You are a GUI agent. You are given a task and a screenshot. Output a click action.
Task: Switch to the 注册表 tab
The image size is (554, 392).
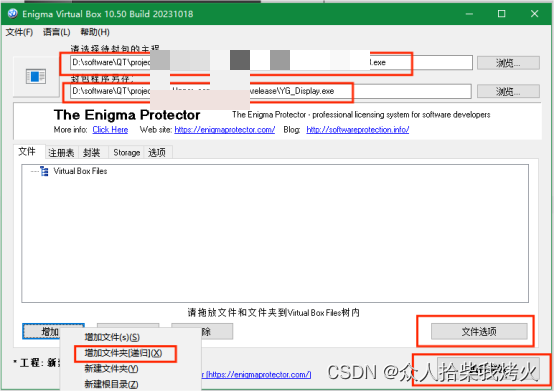pos(61,153)
